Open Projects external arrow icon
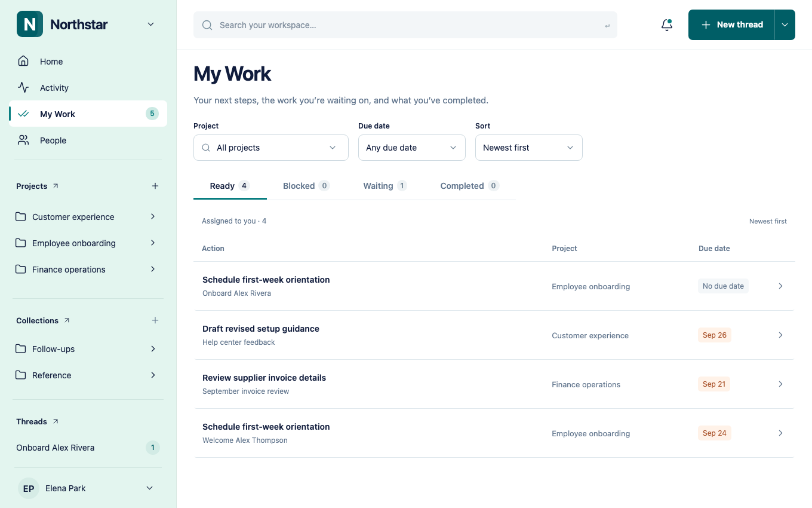Image resolution: width=812 pixels, height=508 pixels. tap(56, 186)
